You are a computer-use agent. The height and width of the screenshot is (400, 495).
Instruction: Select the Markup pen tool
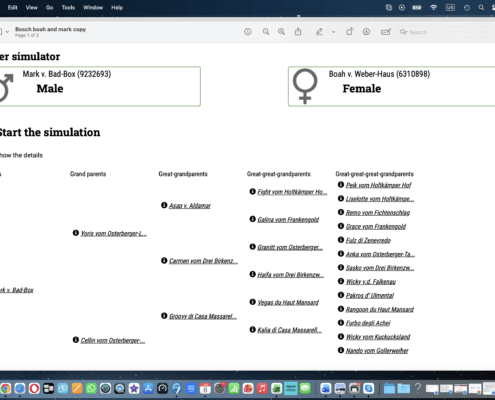pos(319,32)
